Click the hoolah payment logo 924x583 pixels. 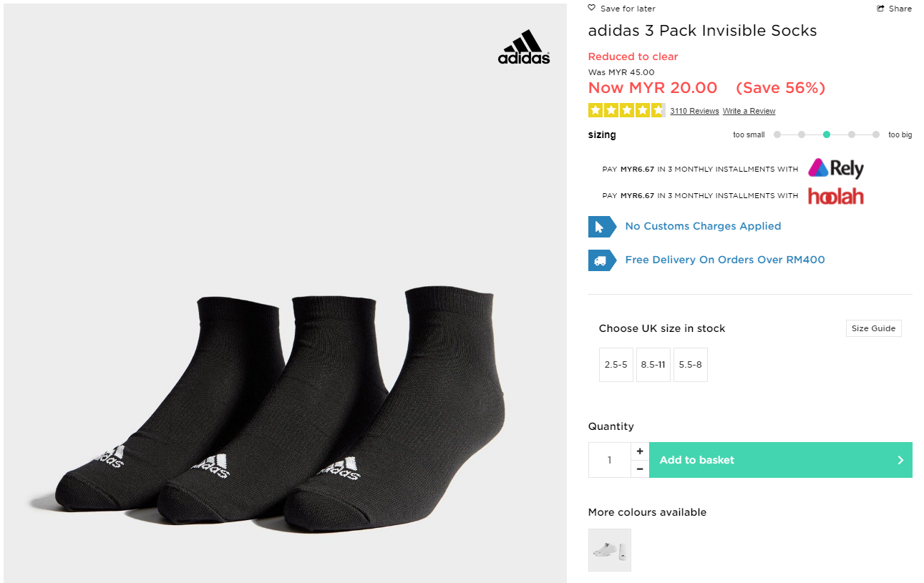point(836,196)
